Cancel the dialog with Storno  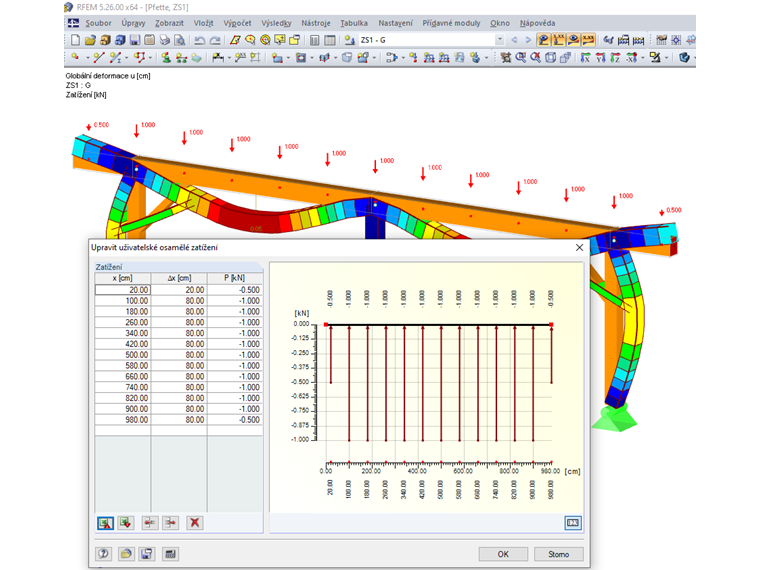pos(558,554)
